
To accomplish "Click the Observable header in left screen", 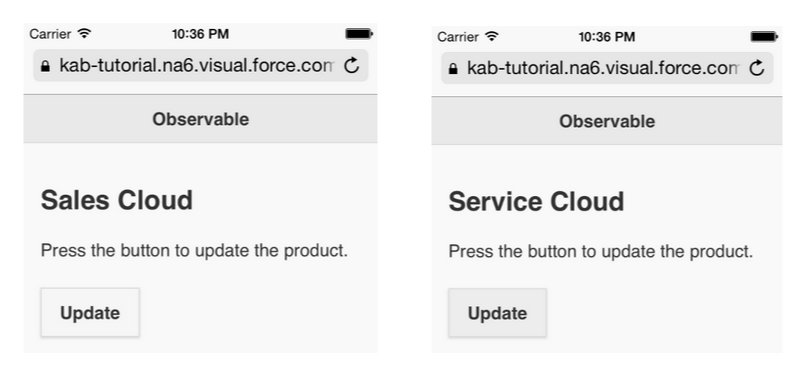I will click(x=201, y=119).
